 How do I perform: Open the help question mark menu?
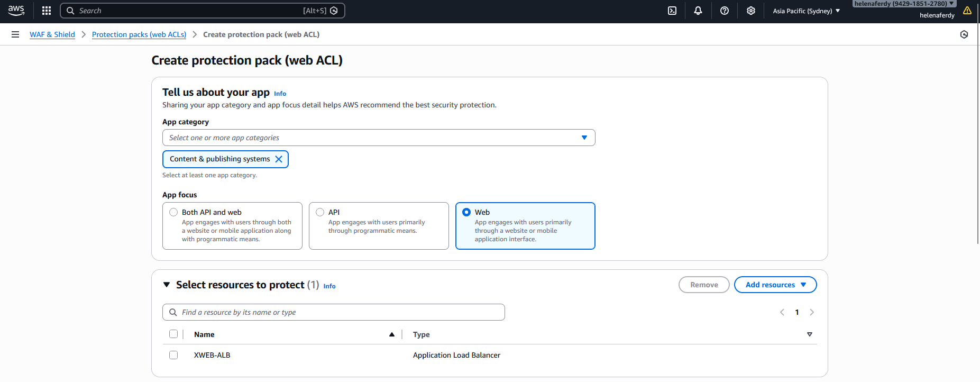(x=725, y=11)
